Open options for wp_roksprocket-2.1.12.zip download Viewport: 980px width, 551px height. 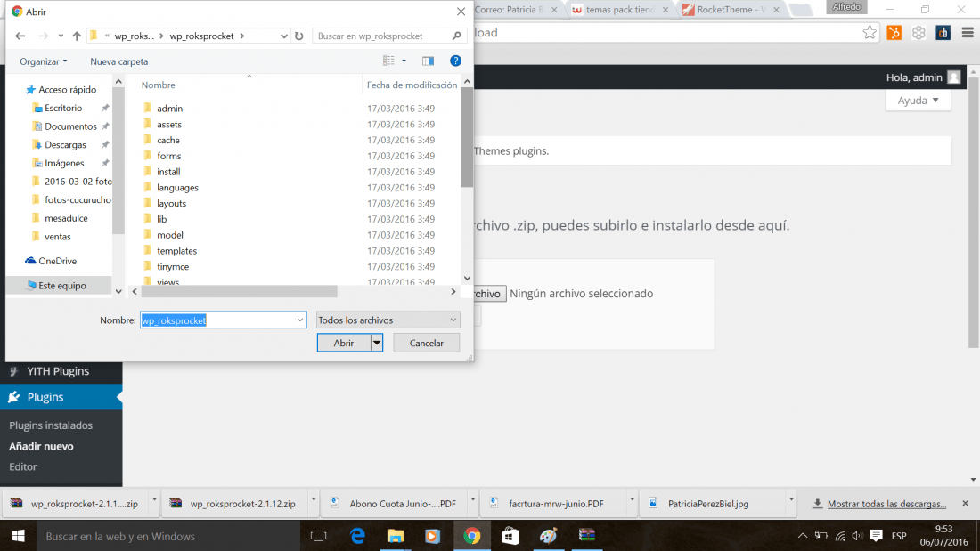[x=314, y=499]
